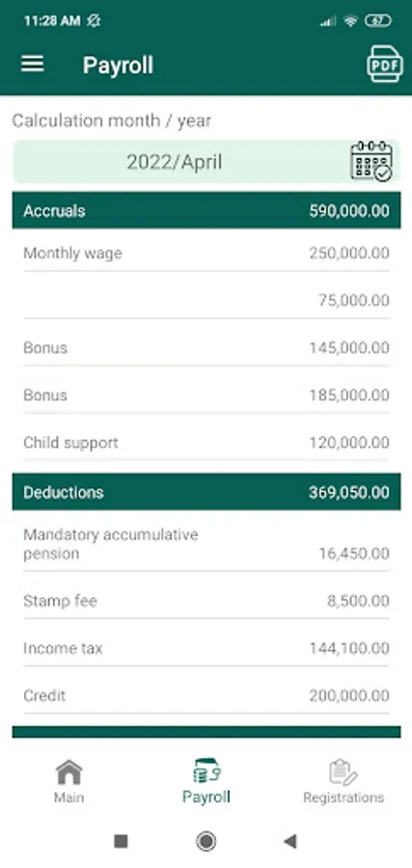Select the Monthly wage row
The height and width of the screenshot is (868, 412).
[206, 253]
